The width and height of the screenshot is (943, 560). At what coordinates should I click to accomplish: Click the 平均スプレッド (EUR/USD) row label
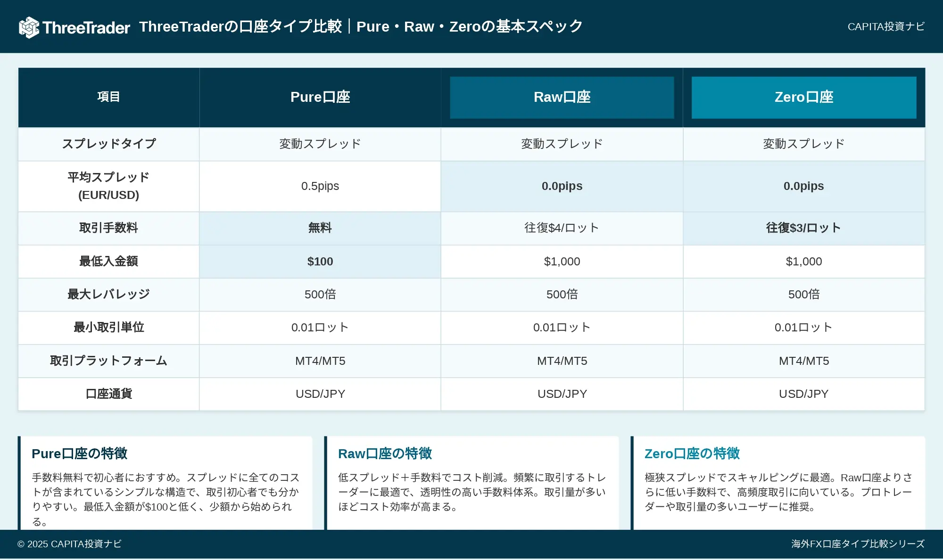[x=108, y=186]
